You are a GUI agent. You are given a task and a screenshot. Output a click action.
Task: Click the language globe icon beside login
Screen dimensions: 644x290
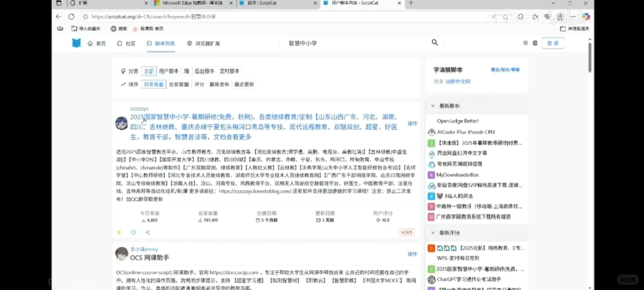tap(535, 43)
